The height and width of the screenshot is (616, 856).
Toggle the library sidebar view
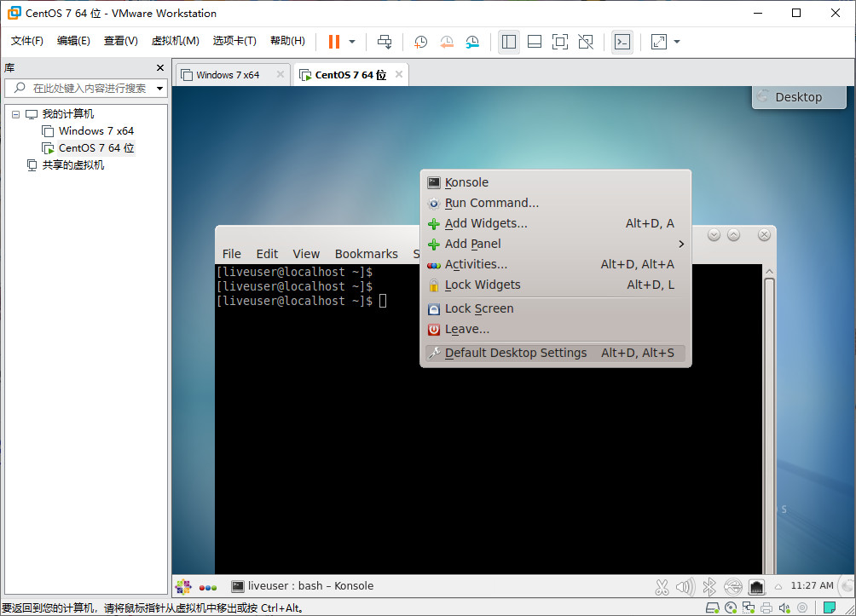[509, 42]
